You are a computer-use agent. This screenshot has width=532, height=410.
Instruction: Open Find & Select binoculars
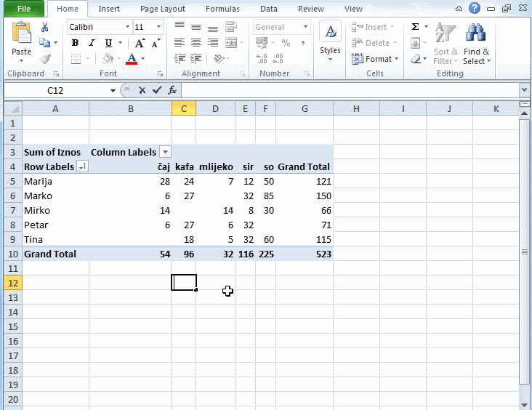coord(476,44)
